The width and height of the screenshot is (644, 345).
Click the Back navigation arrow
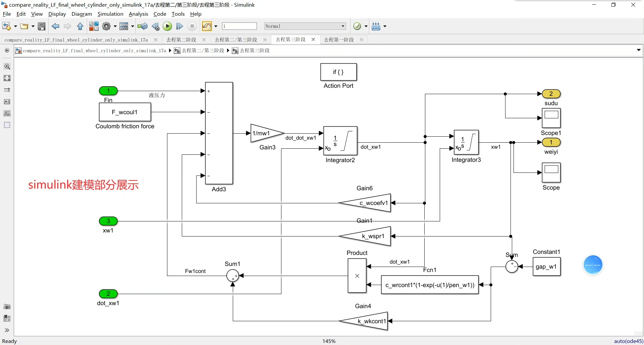pyautogui.click(x=55, y=26)
